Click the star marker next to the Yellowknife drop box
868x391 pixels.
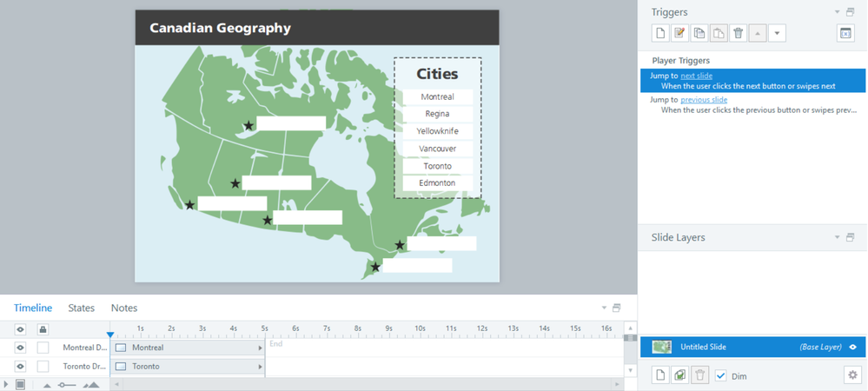(x=248, y=126)
